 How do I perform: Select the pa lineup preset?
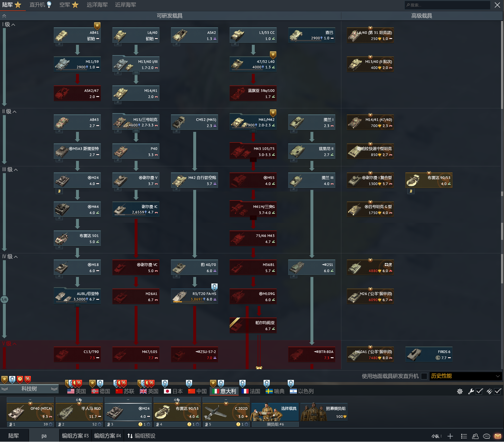[44, 436]
